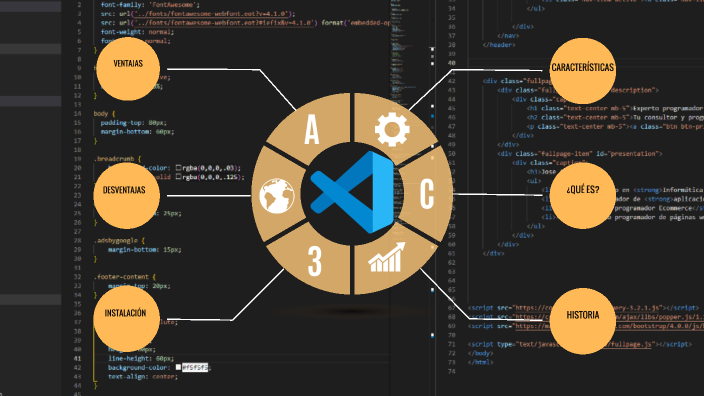Click the letter A wheel segment
This screenshot has height=396, width=704.
click(312, 129)
